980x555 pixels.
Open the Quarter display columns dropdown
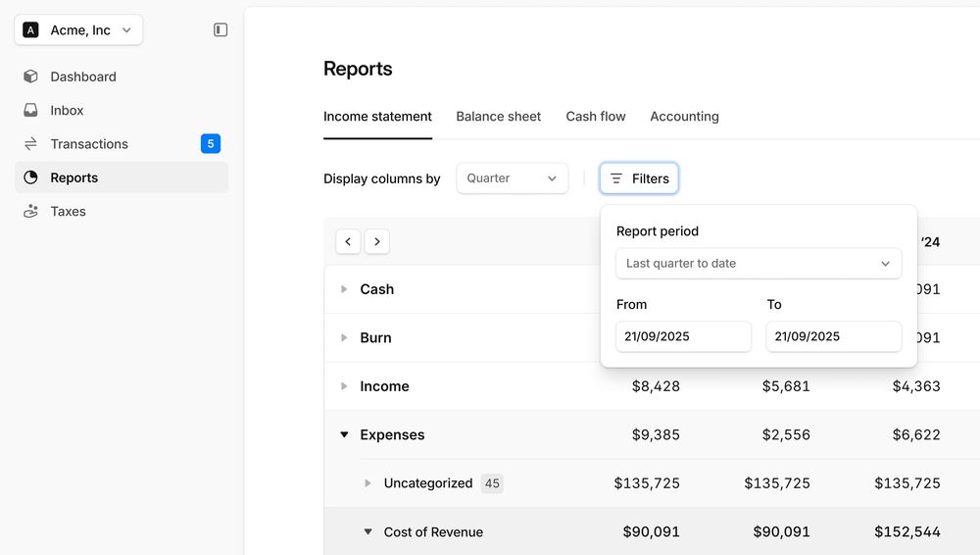[512, 178]
